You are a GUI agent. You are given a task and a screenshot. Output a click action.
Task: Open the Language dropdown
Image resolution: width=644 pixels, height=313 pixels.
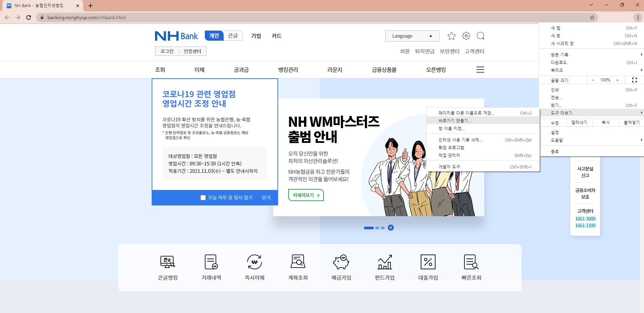(412, 36)
